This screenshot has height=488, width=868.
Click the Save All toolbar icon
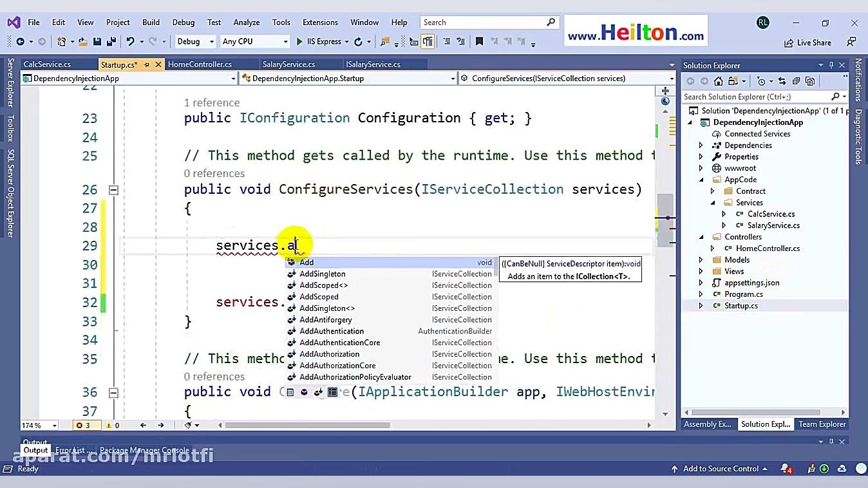click(111, 41)
